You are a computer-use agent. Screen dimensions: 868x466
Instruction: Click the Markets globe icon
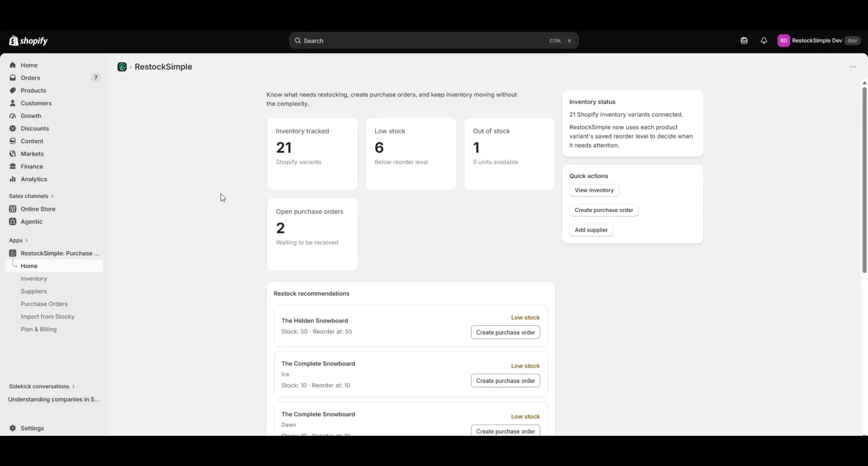pyautogui.click(x=13, y=154)
